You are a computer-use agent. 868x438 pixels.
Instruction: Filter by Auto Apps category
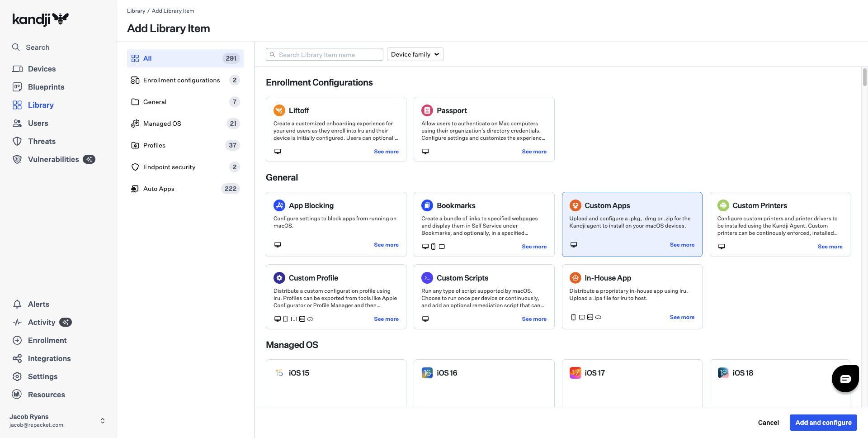[185, 189]
